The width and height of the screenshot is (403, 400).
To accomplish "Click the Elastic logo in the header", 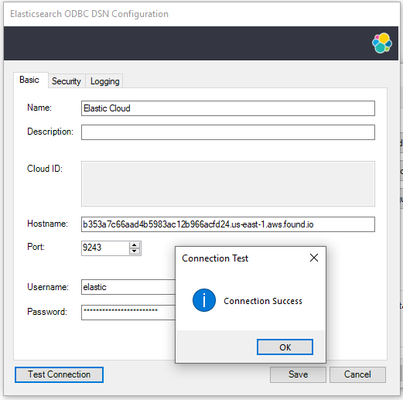I will coord(382,43).
